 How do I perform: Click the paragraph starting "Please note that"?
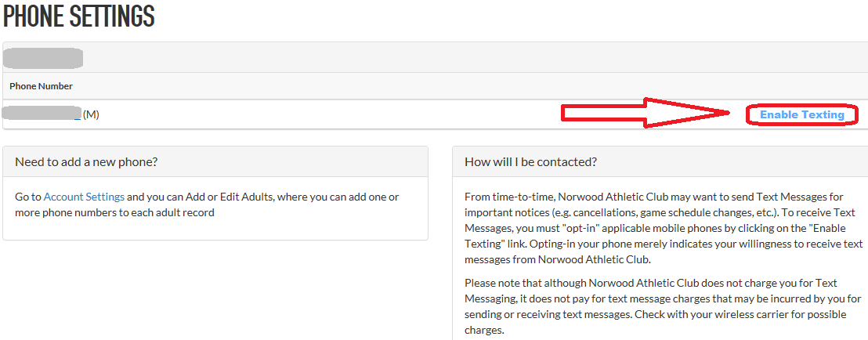(663, 306)
